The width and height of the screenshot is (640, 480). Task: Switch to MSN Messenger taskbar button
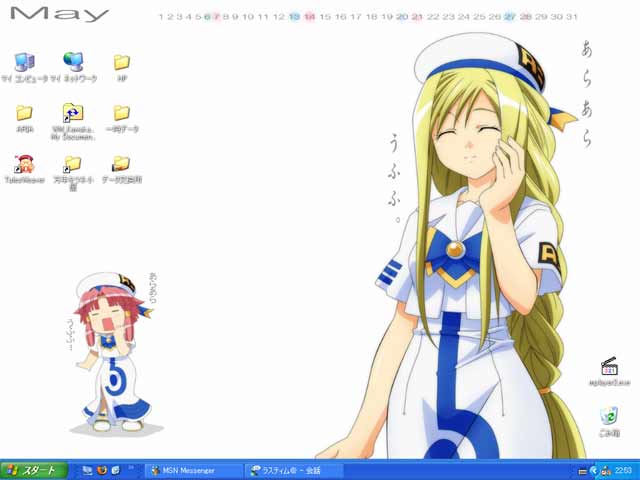[x=194, y=471]
